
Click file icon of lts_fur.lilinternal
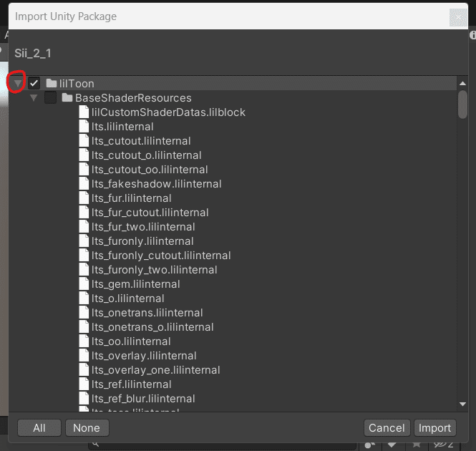click(x=84, y=198)
